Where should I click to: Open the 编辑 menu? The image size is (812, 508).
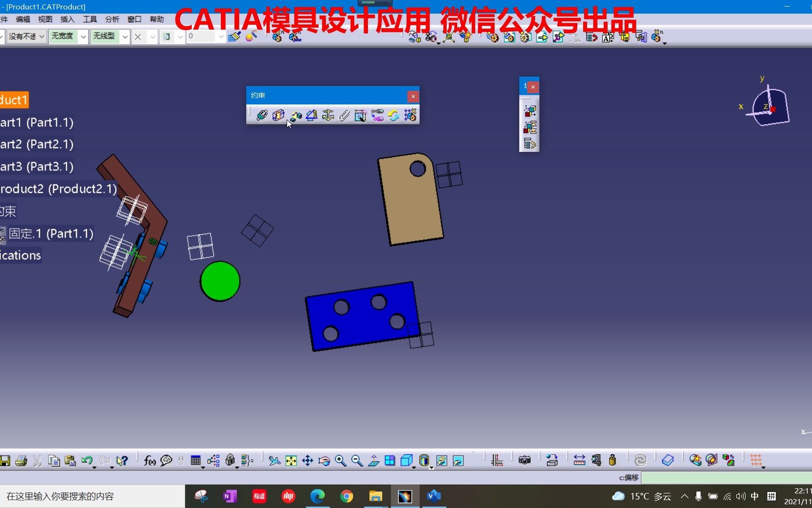click(23, 19)
